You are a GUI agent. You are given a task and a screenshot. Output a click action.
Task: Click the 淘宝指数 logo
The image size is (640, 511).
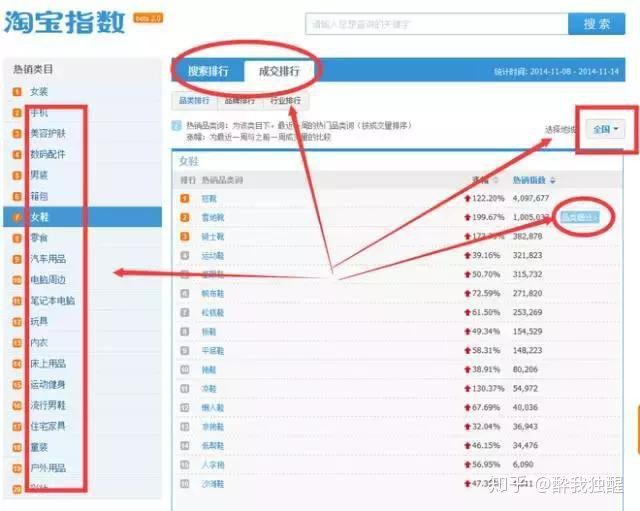pos(64,22)
